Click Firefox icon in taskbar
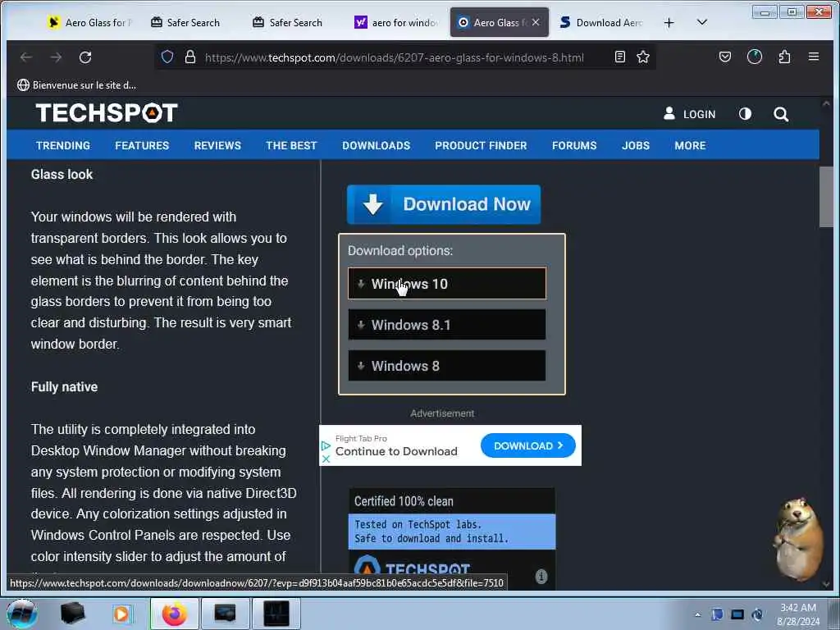The height and width of the screenshot is (630, 840). pyautogui.click(x=174, y=614)
